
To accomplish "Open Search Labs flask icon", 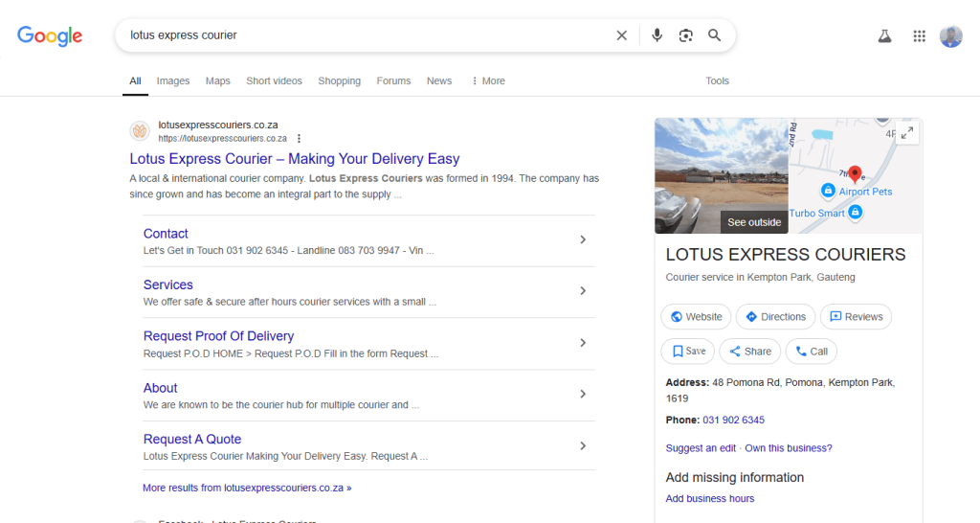I will tap(884, 36).
